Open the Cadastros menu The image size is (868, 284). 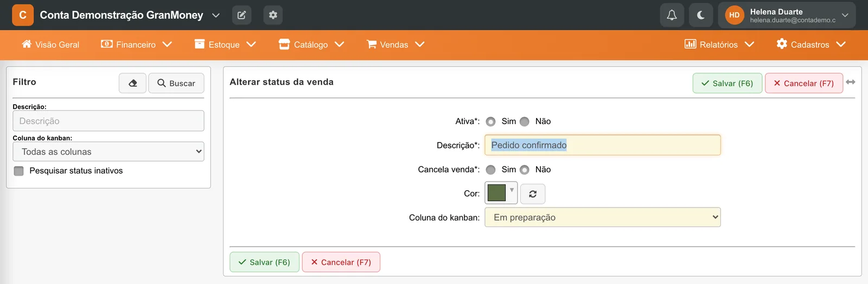tap(811, 44)
